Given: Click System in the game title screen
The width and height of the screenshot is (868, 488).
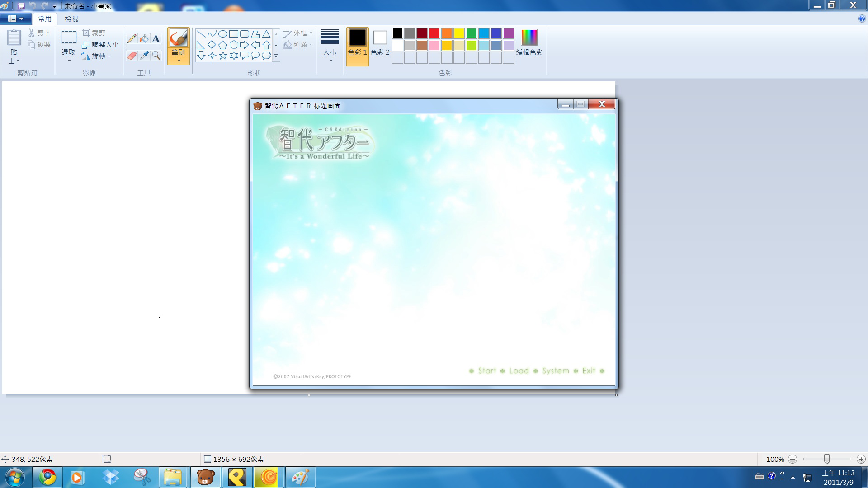Looking at the screenshot, I should (556, 371).
